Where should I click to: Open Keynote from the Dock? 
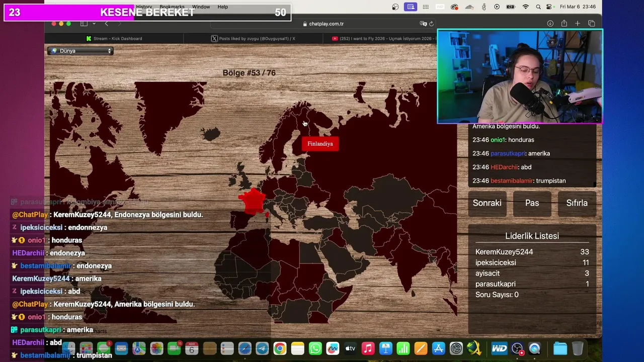tap(385, 348)
